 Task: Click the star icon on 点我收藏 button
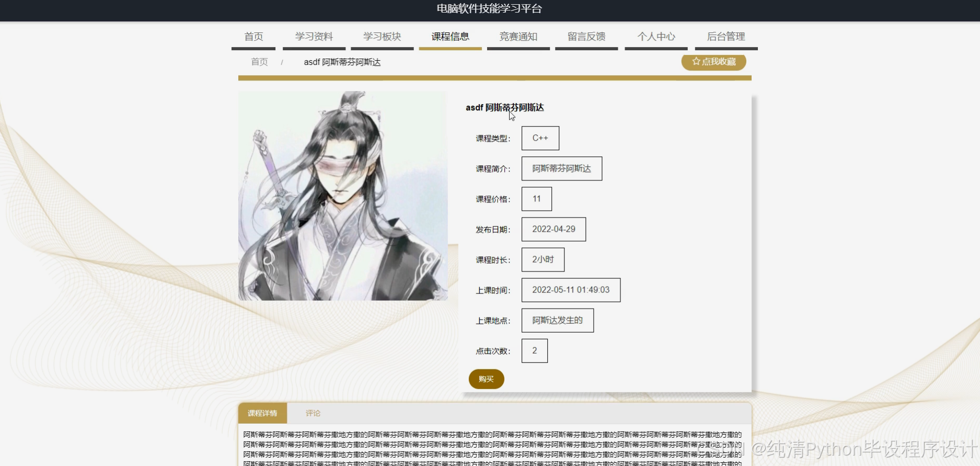pos(696,62)
